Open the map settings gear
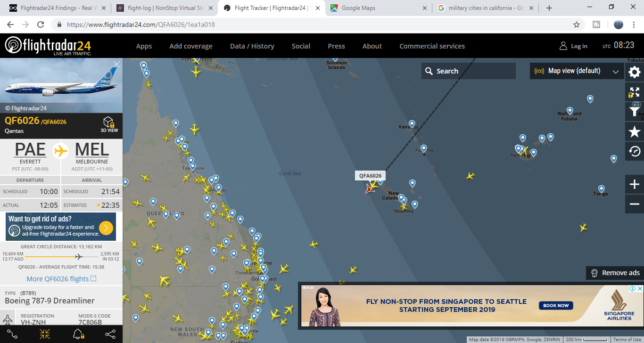The height and width of the screenshot is (343, 644). click(635, 72)
